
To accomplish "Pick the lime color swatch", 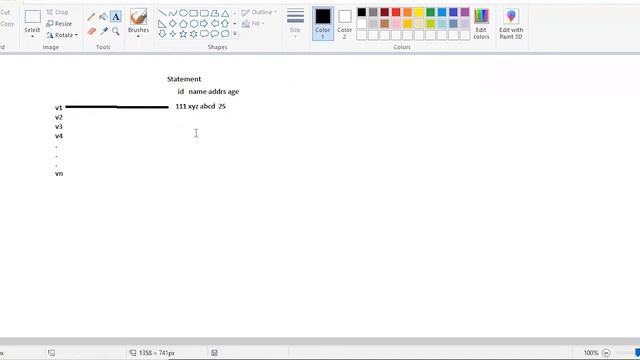I will pos(430,24).
